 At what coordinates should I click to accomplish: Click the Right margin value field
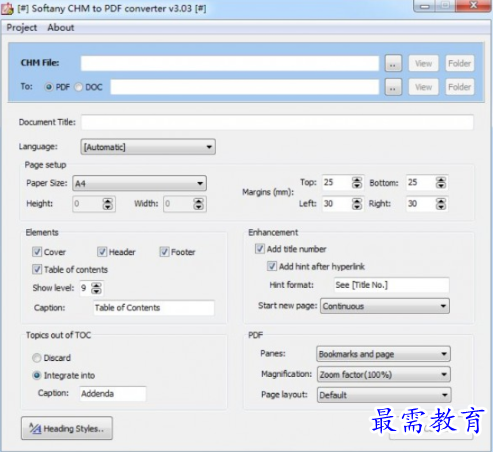pyautogui.click(x=421, y=204)
